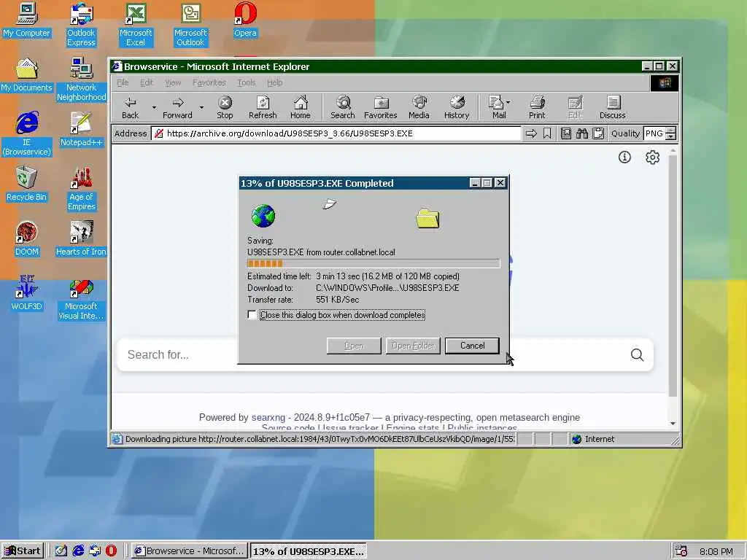The width and height of the screenshot is (747, 560).
Task: Select the Microsoft Excel desktop shortcut
Action: click(x=135, y=24)
